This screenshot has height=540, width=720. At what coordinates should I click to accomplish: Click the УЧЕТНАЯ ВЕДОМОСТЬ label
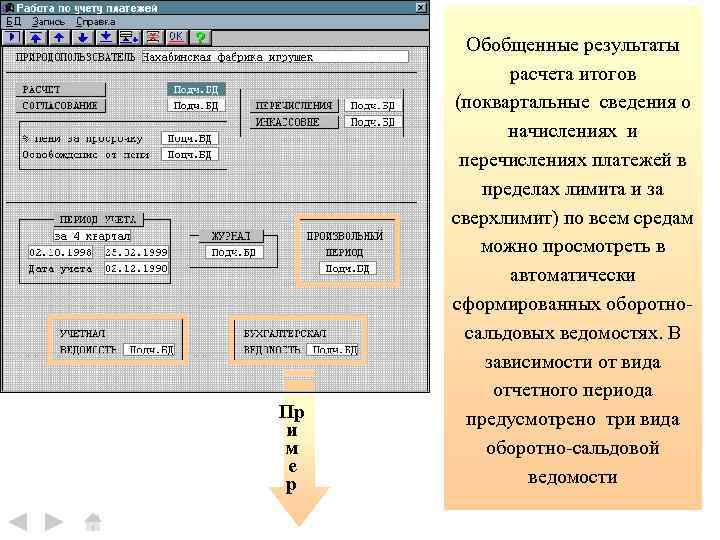(87, 342)
